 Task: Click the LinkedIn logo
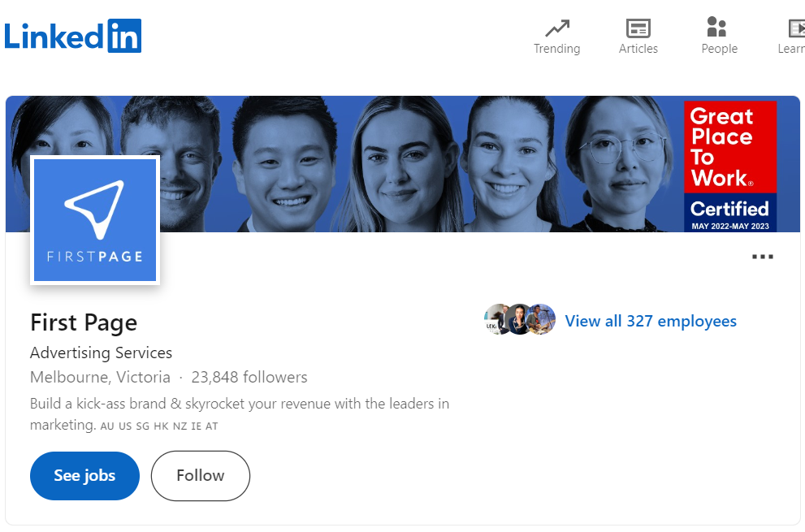73,36
